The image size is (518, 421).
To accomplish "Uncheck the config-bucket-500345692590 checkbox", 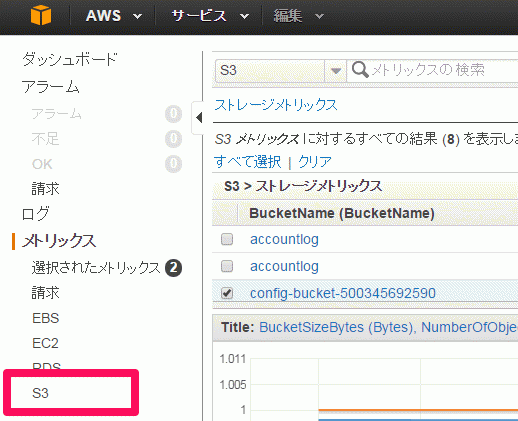I will (227, 293).
